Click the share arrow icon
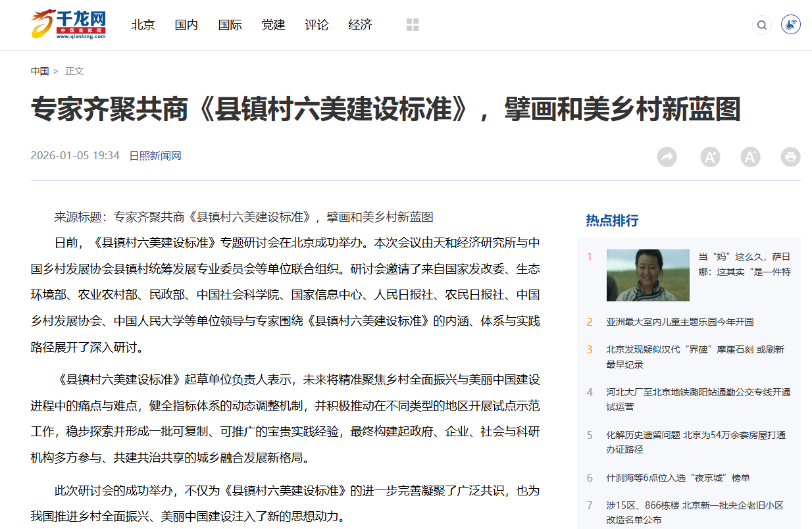The width and height of the screenshot is (812, 529). (667, 157)
